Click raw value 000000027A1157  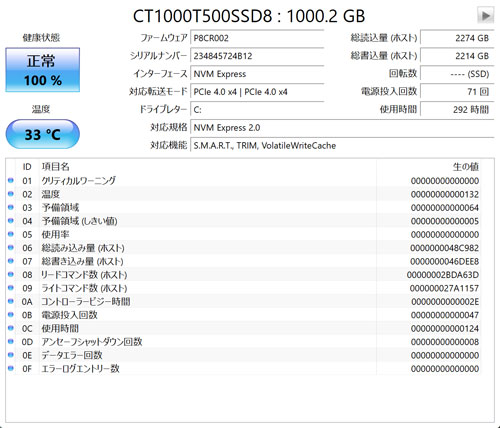click(444, 288)
